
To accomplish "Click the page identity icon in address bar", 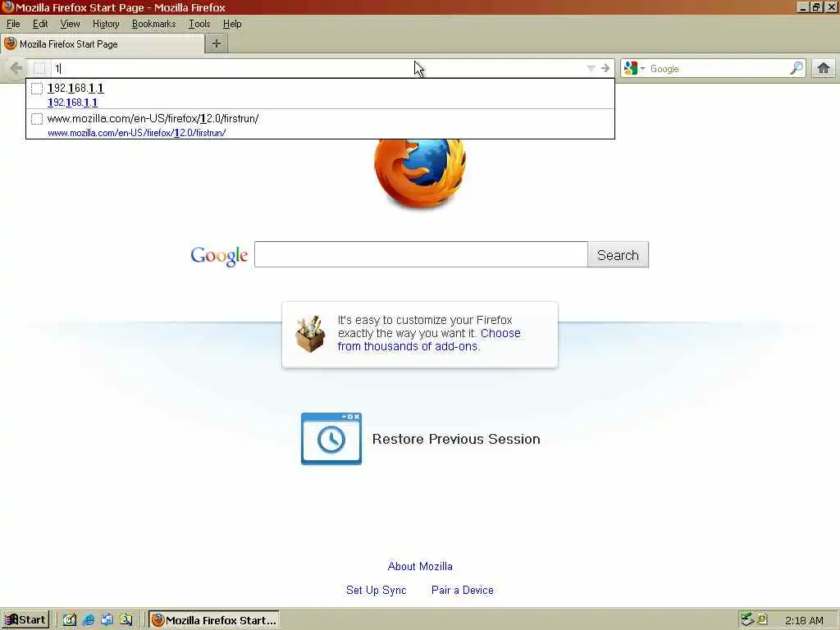I will pyautogui.click(x=39, y=68).
